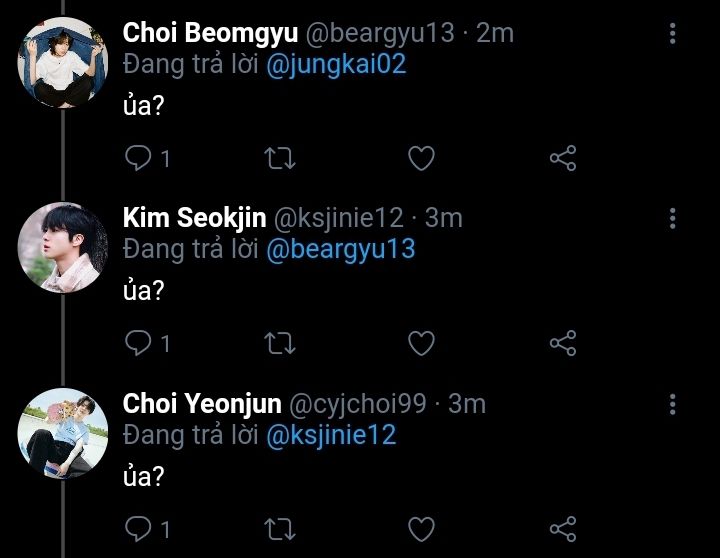Retweet Kim Seokjin's tweet
Viewport: 720px width, 558px height.
(278, 343)
